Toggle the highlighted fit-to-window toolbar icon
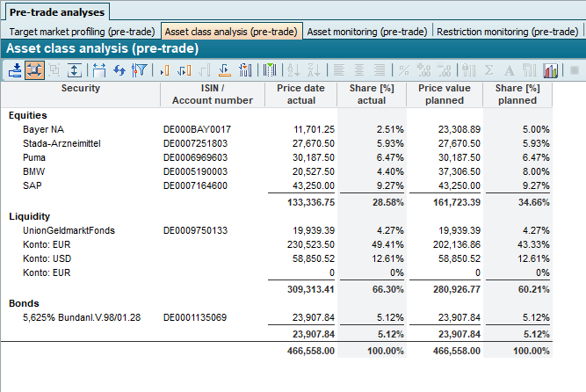The image size is (586, 392). [34, 70]
